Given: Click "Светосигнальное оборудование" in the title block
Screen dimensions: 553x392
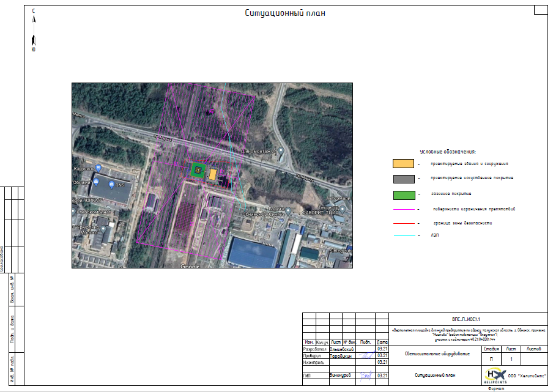Looking at the screenshot, I should 437,353.
